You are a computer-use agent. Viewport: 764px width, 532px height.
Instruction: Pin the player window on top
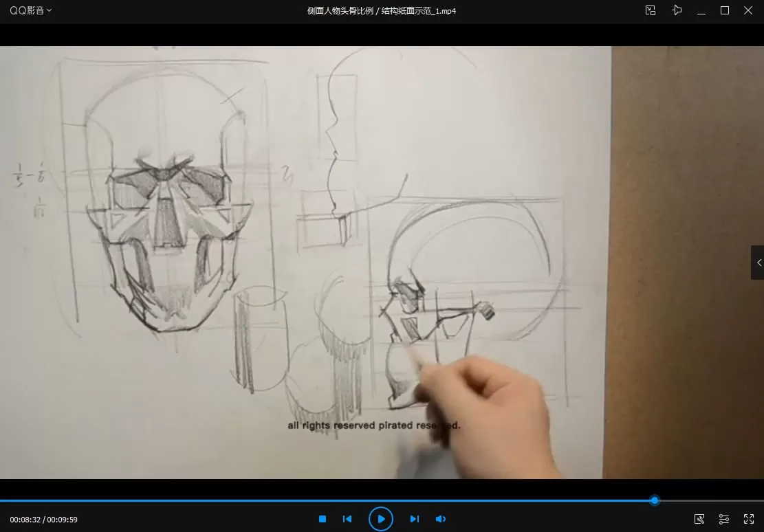coord(677,10)
